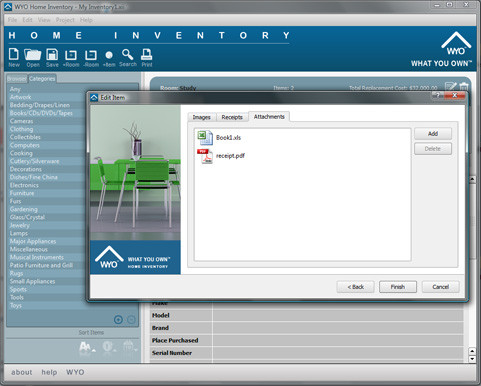Viewport: 481px width, 386px height.
Task: Open the Project menu
Action: click(x=65, y=20)
